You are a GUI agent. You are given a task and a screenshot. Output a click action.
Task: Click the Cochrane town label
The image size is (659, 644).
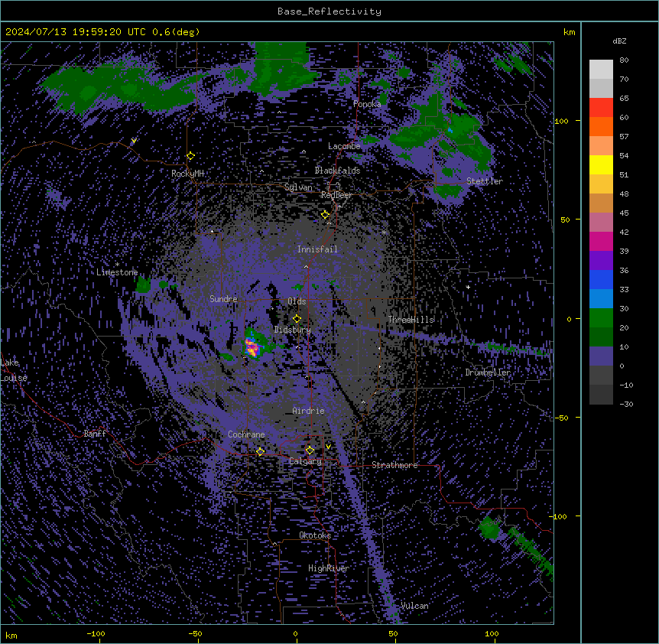pos(246,434)
